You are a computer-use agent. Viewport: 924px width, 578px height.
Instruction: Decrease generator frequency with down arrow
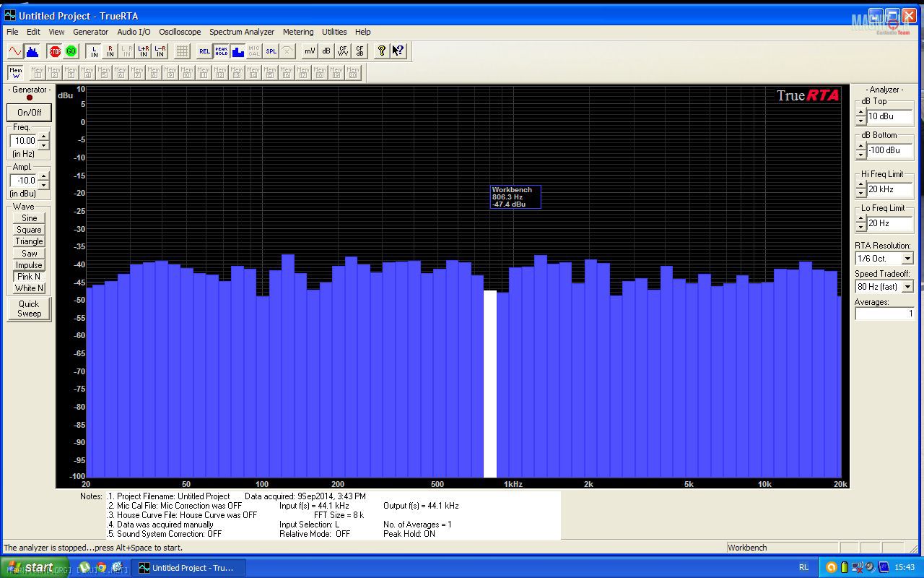(x=43, y=145)
